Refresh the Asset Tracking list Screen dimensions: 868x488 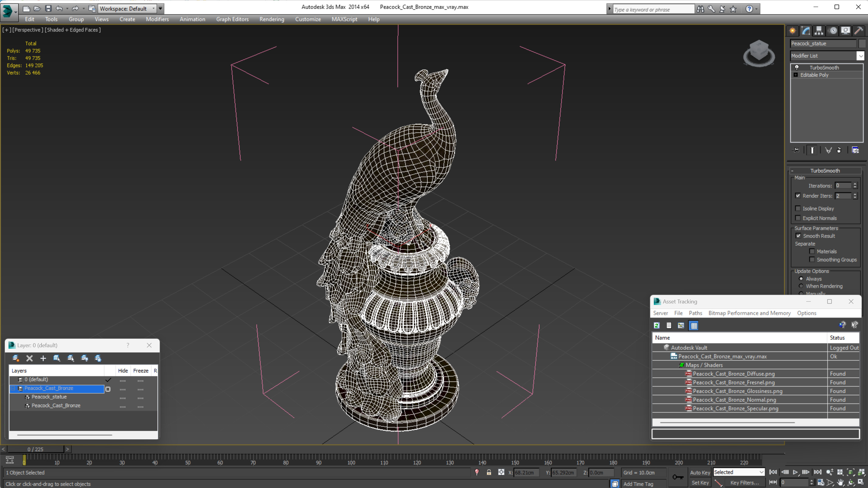[x=657, y=325]
